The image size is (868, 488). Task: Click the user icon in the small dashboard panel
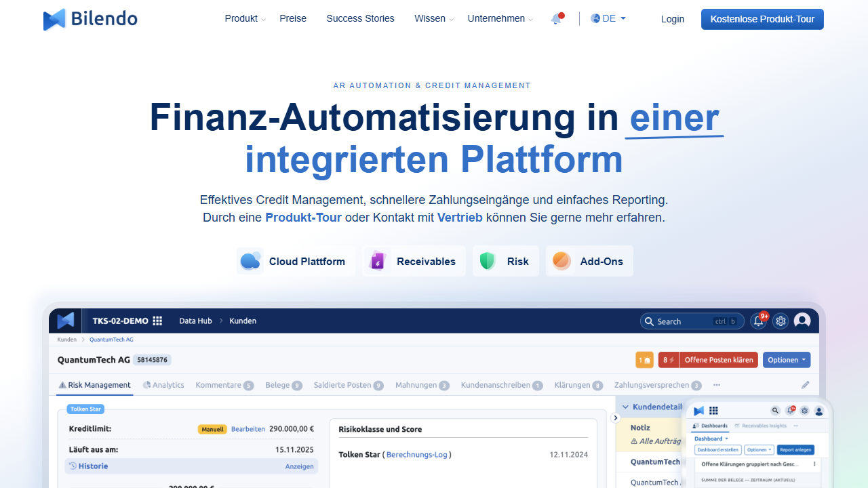(x=819, y=411)
